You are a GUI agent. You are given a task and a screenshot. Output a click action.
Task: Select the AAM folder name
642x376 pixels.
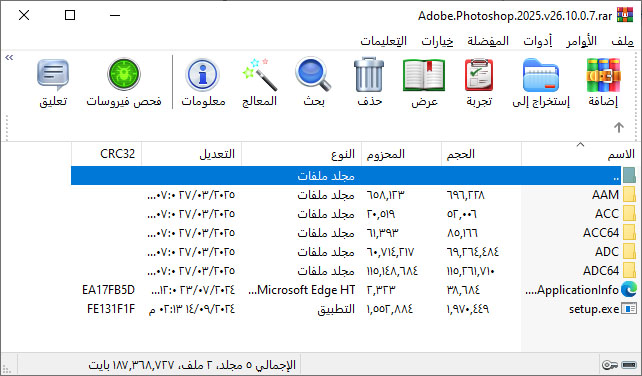tap(605, 195)
